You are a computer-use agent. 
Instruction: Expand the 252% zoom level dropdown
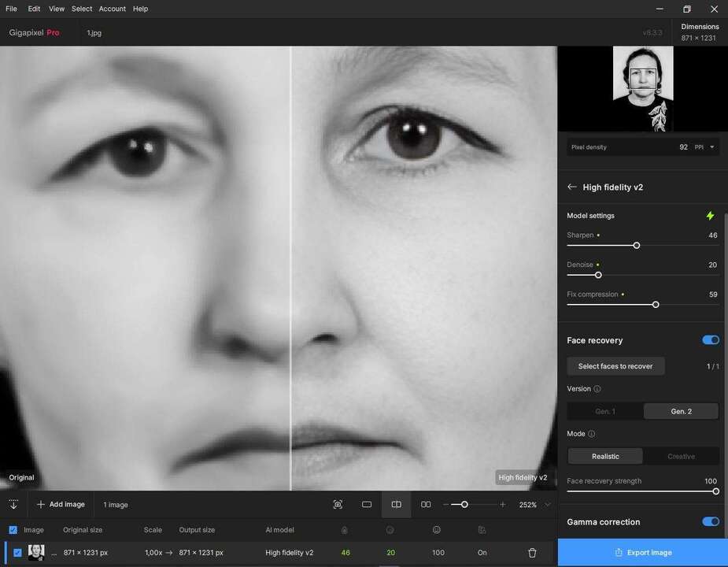coord(548,505)
